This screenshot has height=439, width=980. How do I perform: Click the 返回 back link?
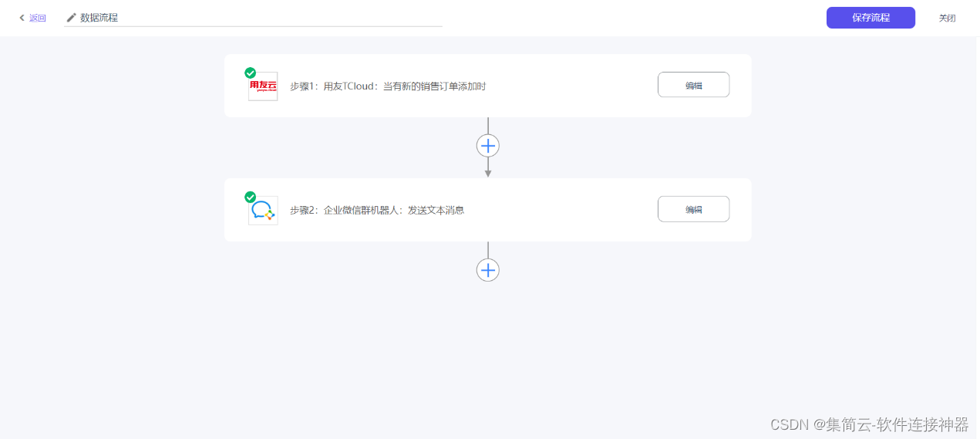click(32, 18)
